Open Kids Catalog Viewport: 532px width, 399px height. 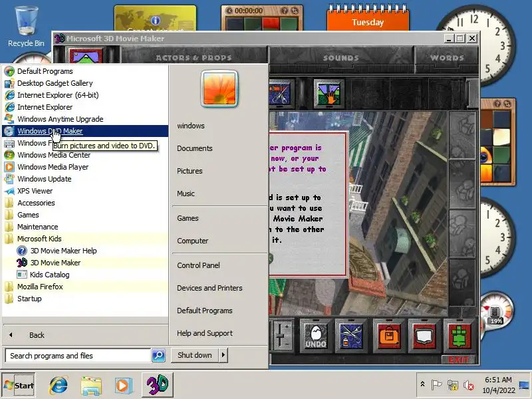point(85,275)
